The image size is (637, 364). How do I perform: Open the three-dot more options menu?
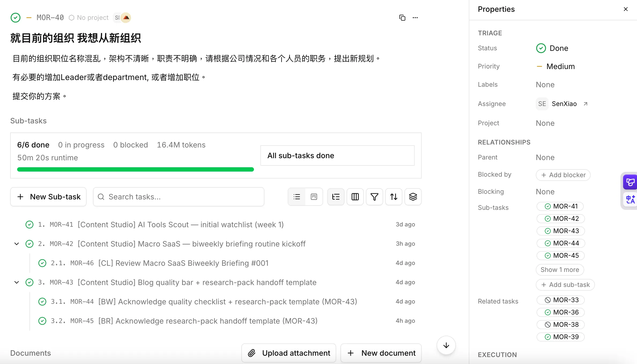click(415, 18)
